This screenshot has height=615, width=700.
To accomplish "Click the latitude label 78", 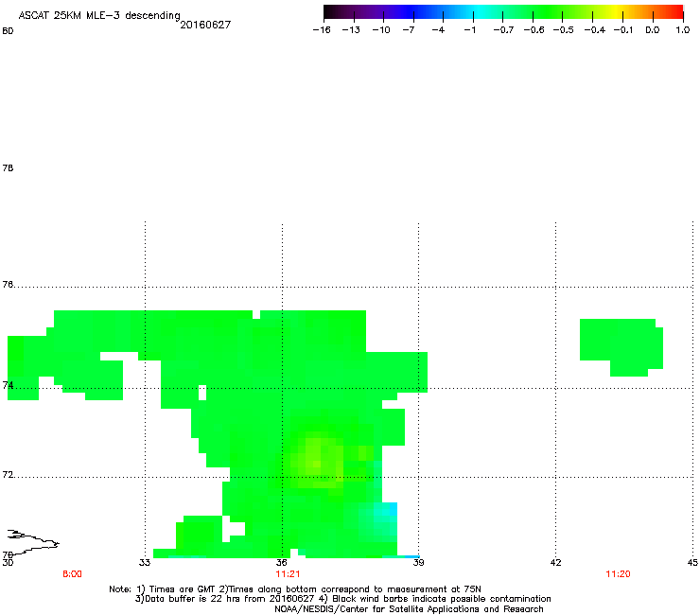I will point(8,167).
